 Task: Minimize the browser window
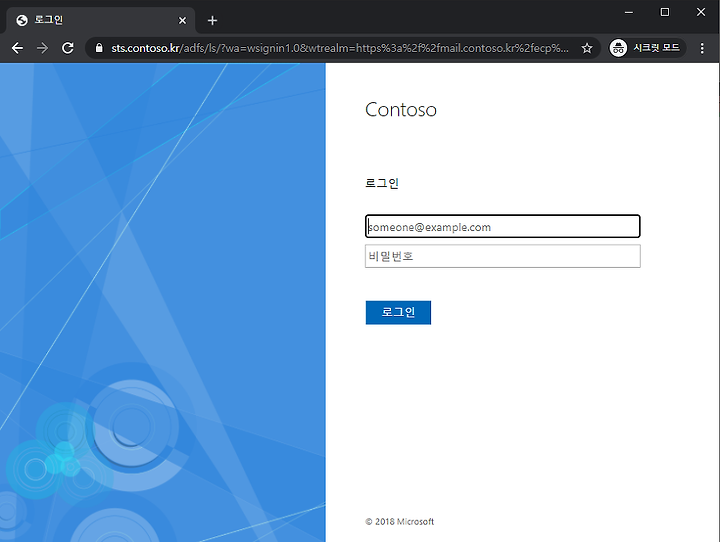coord(629,12)
